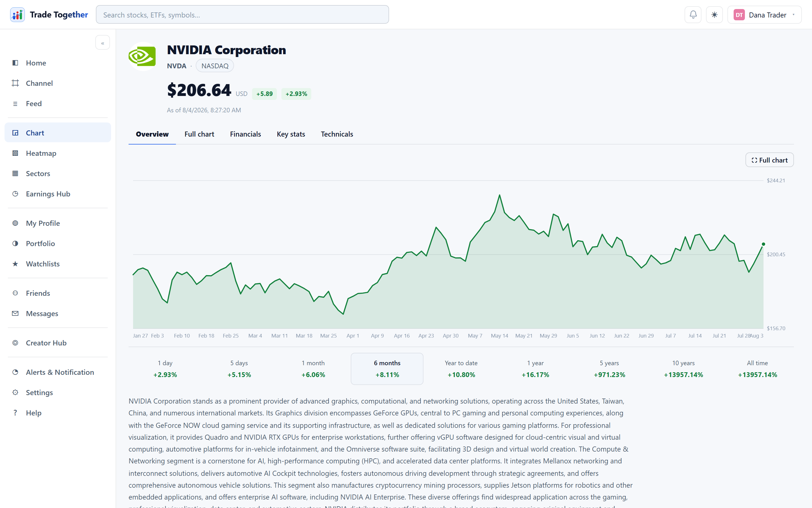This screenshot has width=812, height=508.
Task: Click the Feed list icon
Action: 15,104
